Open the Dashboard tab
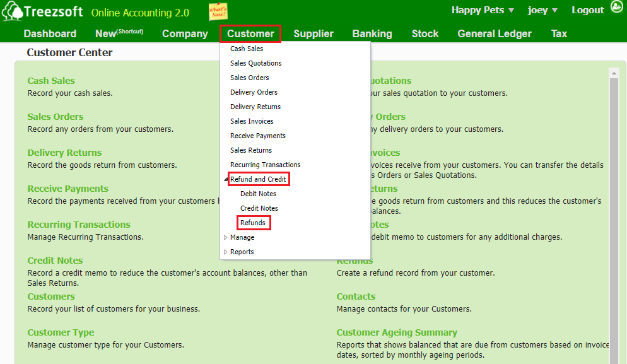Image resolution: width=627 pixels, height=364 pixels. 50,34
